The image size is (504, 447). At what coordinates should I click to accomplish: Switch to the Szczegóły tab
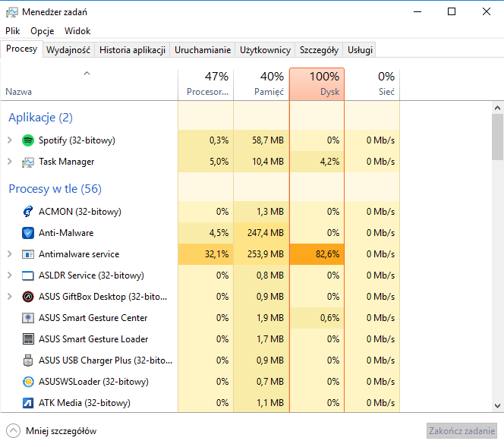pos(319,50)
